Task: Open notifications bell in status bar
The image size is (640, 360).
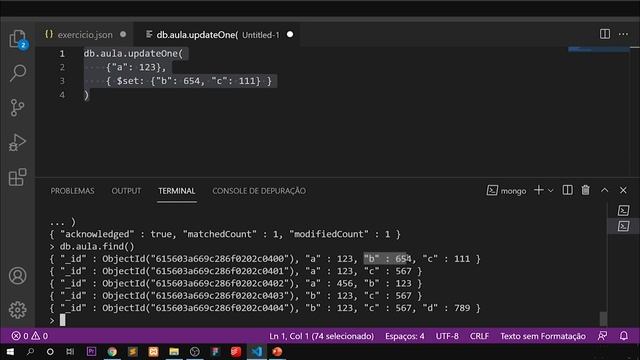Action: (624, 336)
